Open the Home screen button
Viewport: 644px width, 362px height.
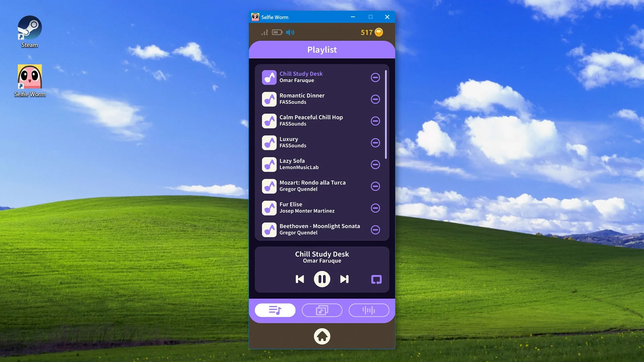point(322,336)
